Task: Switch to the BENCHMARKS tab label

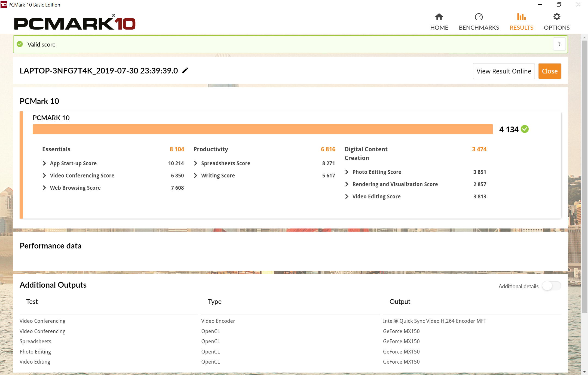Action: (x=479, y=27)
